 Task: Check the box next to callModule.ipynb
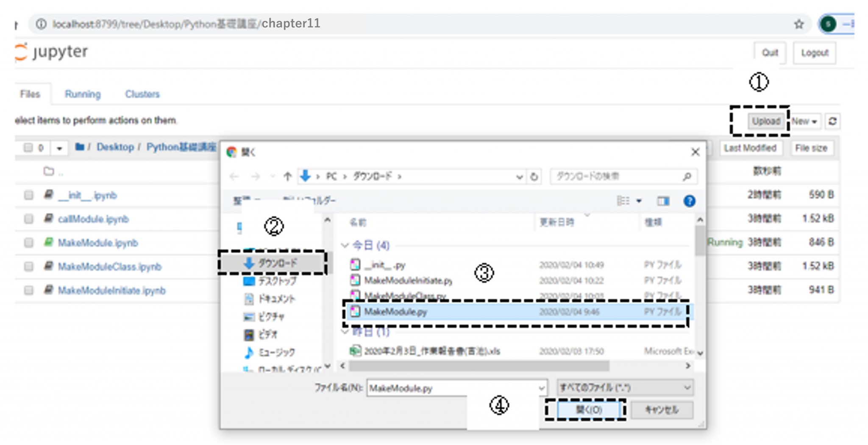tap(29, 219)
